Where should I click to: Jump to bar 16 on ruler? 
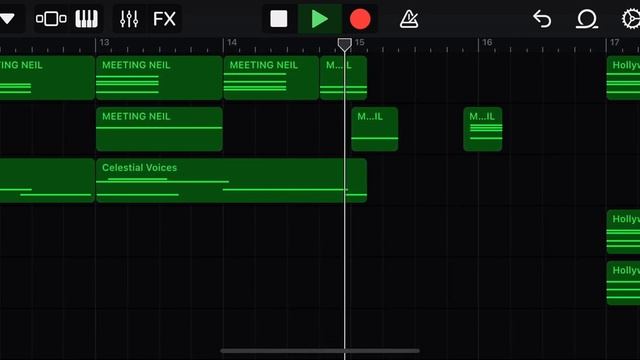tap(487, 42)
